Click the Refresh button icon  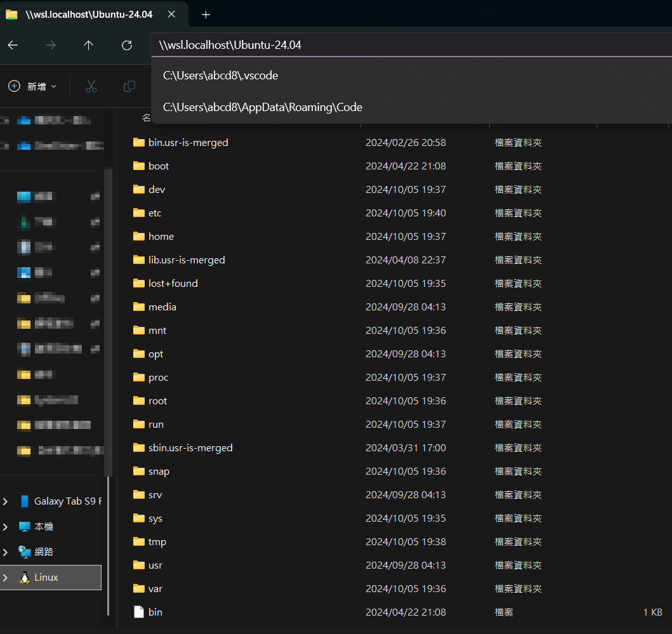[x=127, y=45]
